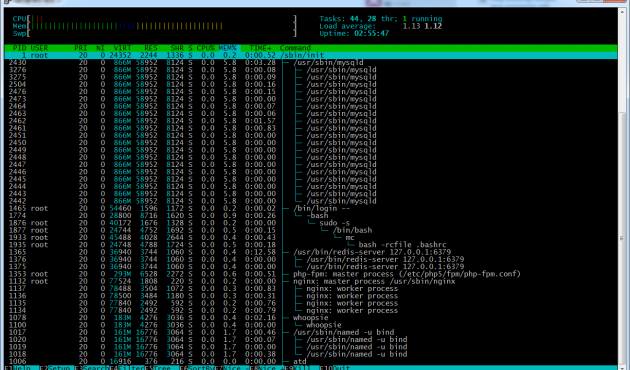Select whoopsie parent process PID 1078

coord(311,318)
